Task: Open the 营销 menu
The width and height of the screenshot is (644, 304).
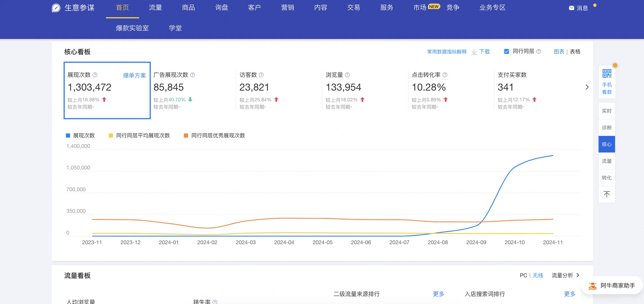Action: (x=288, y=8)
